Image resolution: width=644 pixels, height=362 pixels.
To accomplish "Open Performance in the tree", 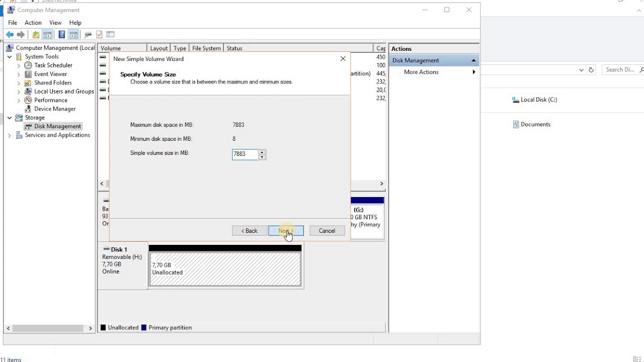I will [51, 100].
